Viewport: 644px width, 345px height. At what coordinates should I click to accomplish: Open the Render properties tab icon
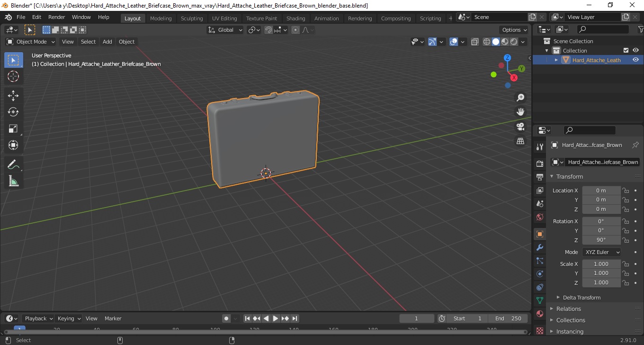click(539, 163)
